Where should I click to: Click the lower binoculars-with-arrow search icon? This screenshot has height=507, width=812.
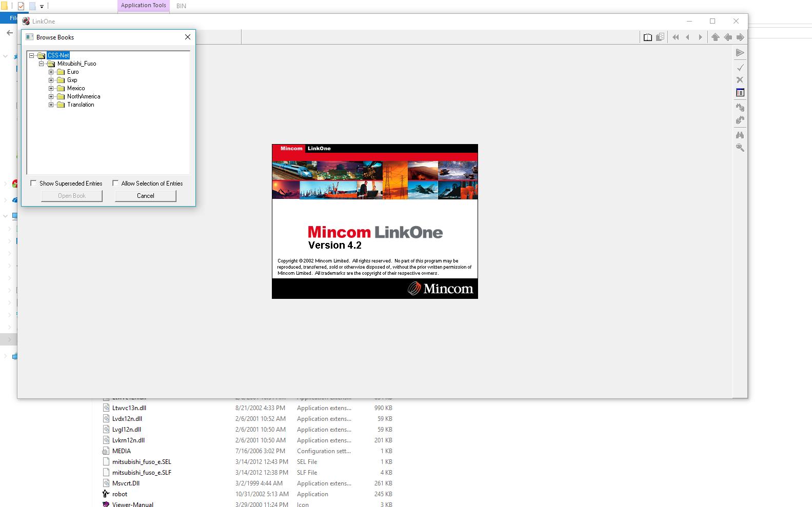[x=740, y=120]
